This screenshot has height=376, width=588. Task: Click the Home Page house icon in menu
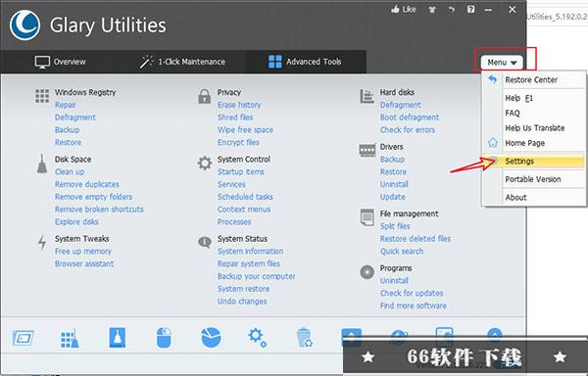point(493,142)
